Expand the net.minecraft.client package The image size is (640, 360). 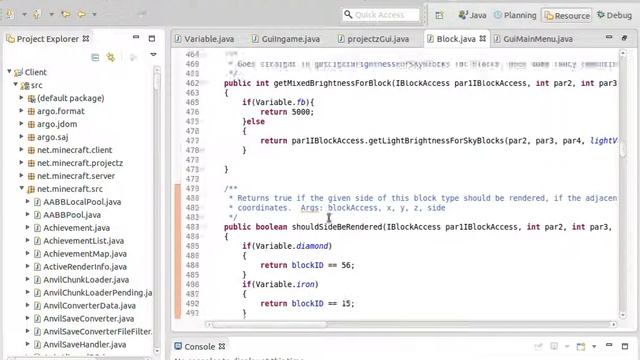click(22, 149)
